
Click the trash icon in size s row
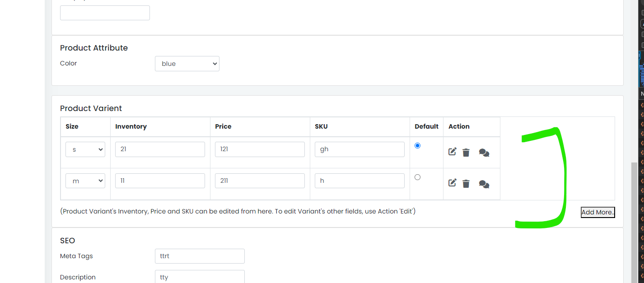(466, 153)
